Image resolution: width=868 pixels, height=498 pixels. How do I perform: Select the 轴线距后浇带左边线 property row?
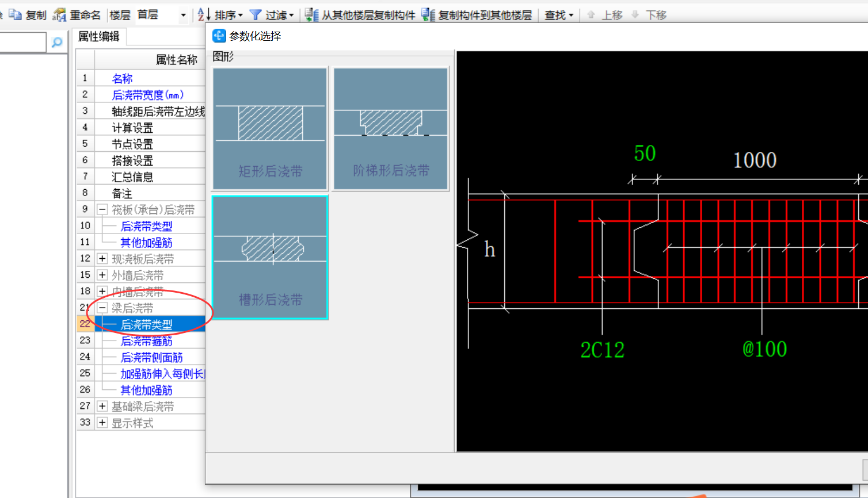pos(141,111)
